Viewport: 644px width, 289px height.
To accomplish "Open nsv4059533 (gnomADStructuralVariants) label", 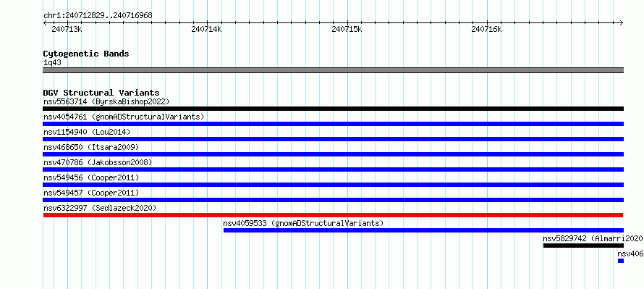I will click(303, 223).
